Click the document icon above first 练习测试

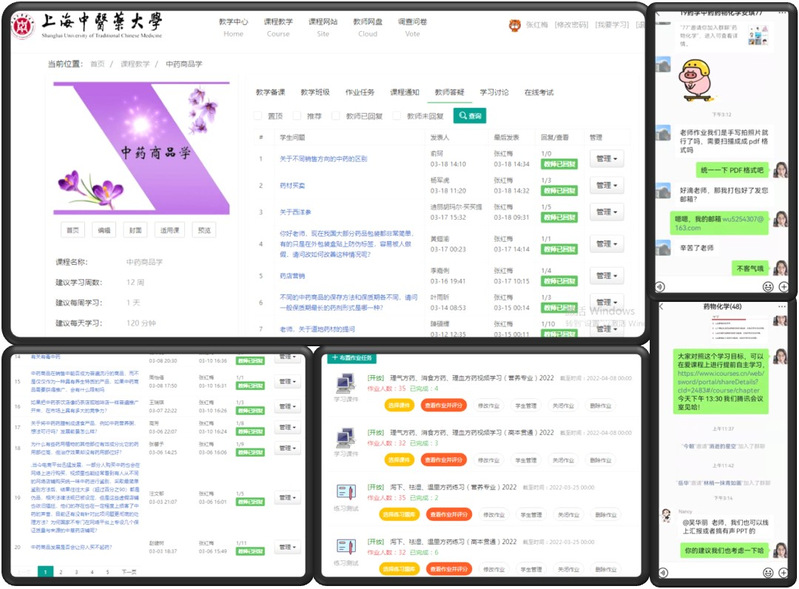pyautogui.click(x=344, y=490)
